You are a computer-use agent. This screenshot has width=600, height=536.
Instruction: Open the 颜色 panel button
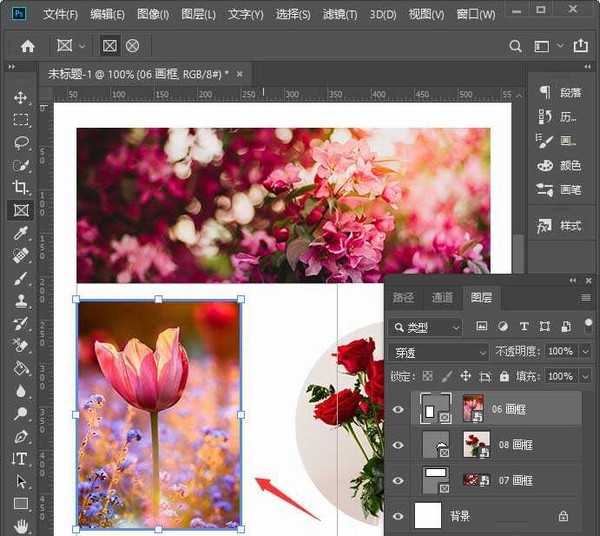560,166
